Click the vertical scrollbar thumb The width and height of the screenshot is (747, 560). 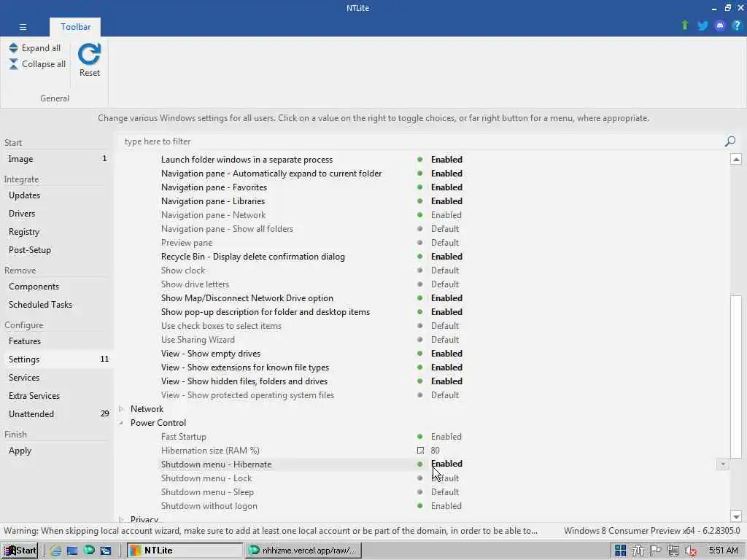pos(736,377)
